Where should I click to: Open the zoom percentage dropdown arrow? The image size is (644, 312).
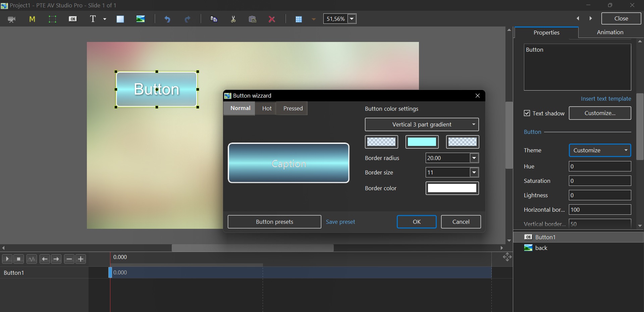[352, 19]
